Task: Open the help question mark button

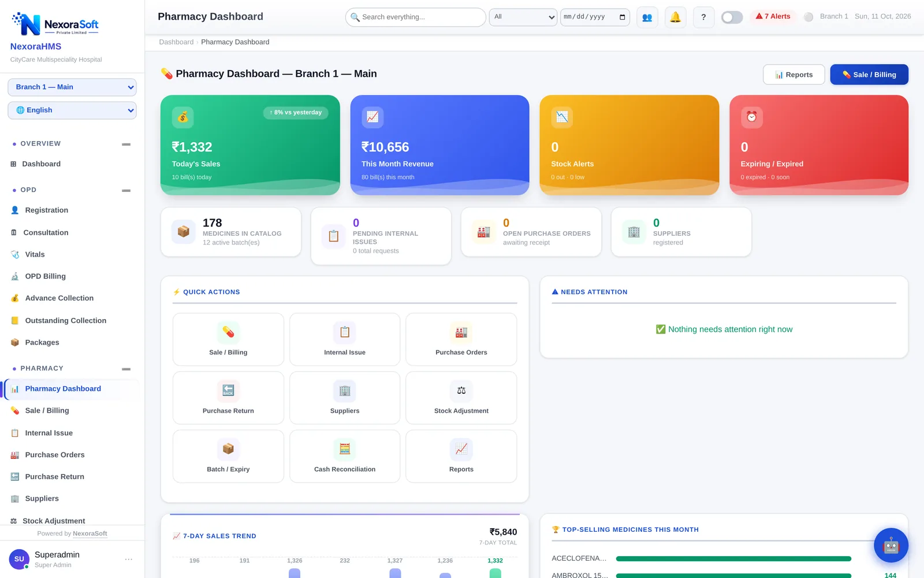Action: pyautogui.click(x=703, y=17)
